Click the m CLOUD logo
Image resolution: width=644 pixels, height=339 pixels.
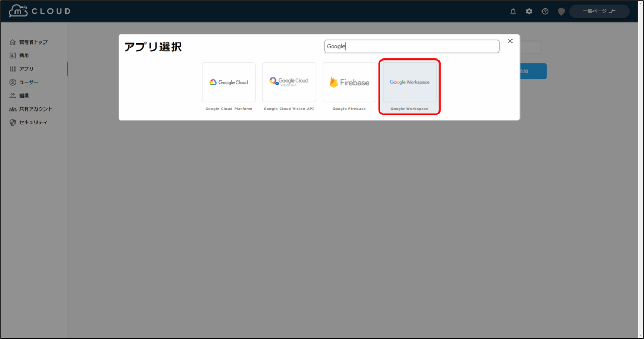coord(40,11)
